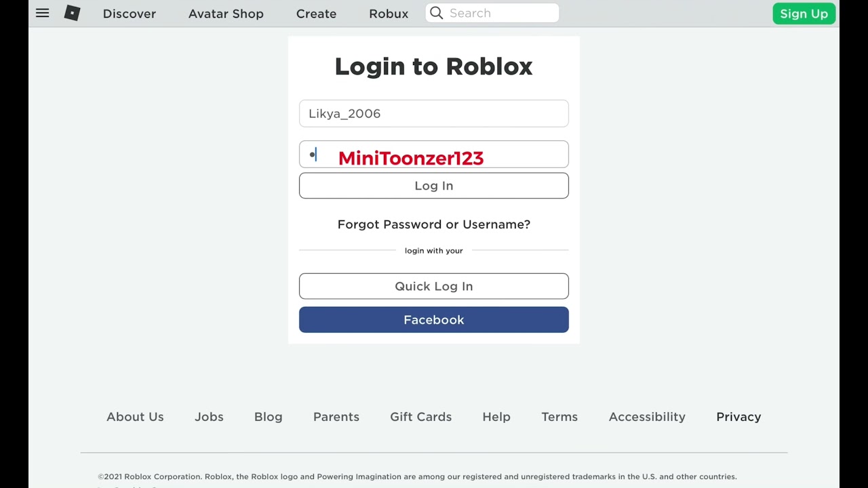Log in with the Facebook button
The image size is (868, 488).
[x=434, y=320]
